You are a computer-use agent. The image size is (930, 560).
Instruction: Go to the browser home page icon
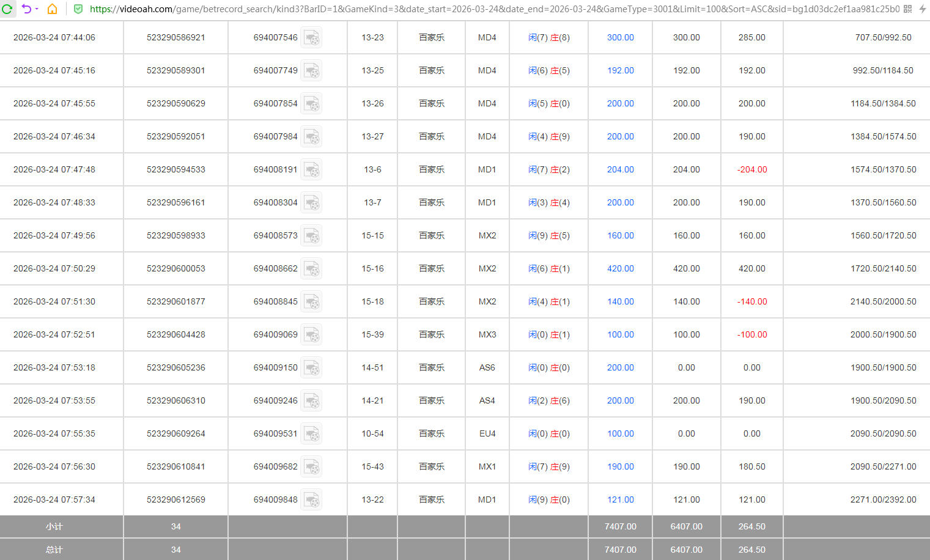53,9
